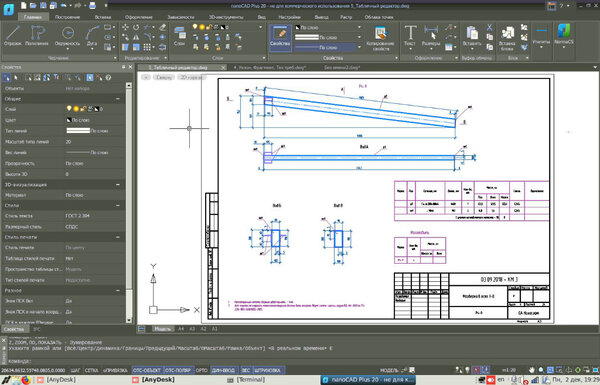Click the Копирование свойств match properties icon

(x=380, y=38)
